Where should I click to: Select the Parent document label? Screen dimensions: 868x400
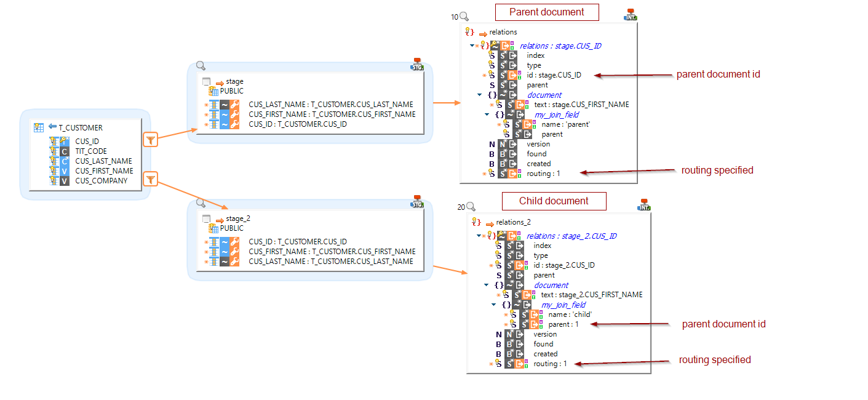(546, 12)
